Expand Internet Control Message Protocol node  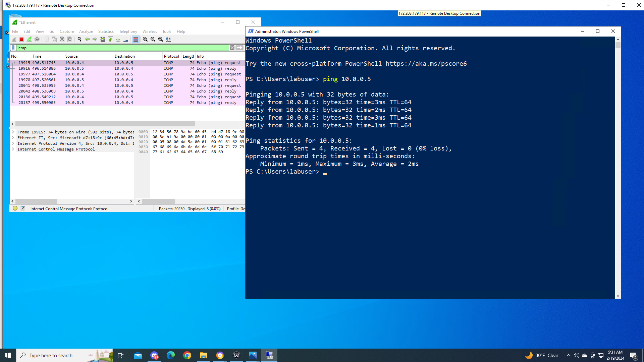point(13,149)
